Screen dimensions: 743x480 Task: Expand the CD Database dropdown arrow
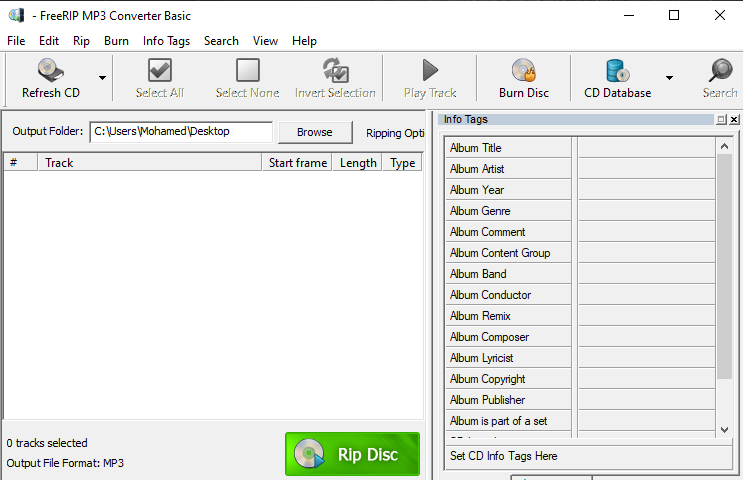pyautogui.click(x=669, y=78)
